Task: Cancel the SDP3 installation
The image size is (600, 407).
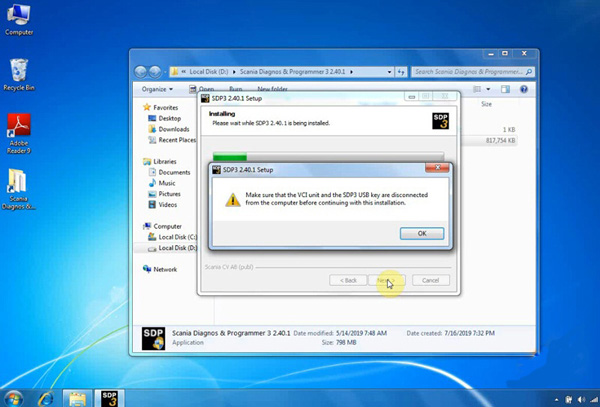Action: 431,280
